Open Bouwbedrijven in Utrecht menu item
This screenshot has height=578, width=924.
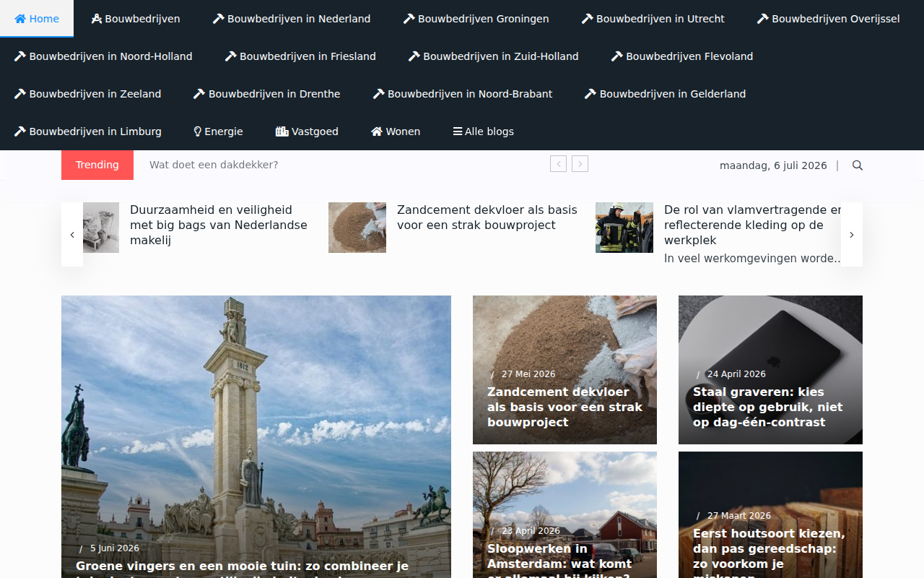coord(653,19)
